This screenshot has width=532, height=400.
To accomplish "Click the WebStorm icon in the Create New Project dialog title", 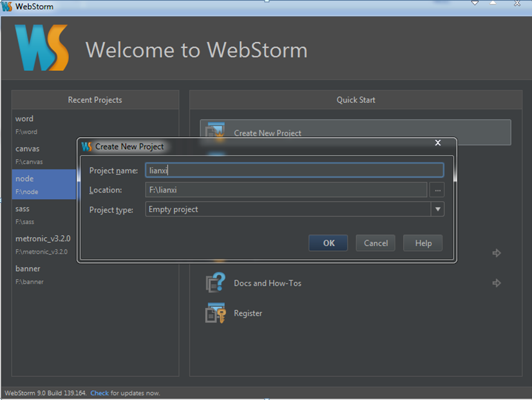I will 86,147.
